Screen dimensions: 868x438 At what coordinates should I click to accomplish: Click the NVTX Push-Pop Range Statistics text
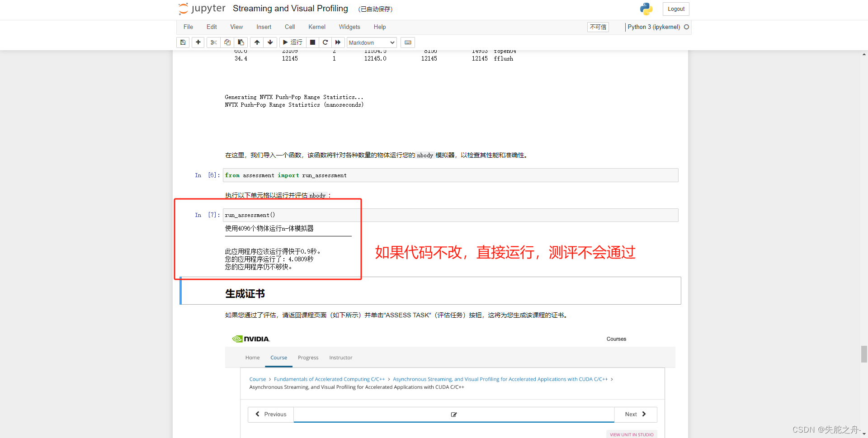click(294, 105)
